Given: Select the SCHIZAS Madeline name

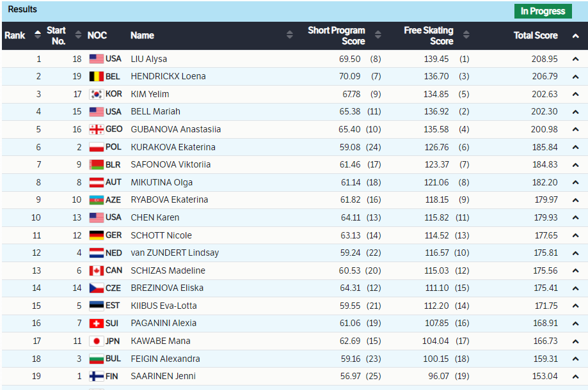Looking at the screenshot, I should pyautogui.click(x=168, y=270).
